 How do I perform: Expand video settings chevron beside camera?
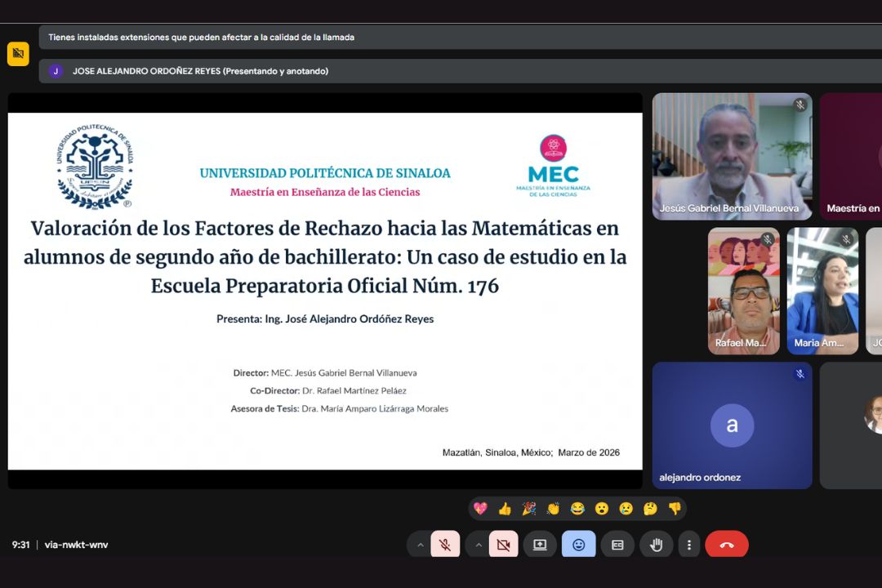[x=479, y=545]
